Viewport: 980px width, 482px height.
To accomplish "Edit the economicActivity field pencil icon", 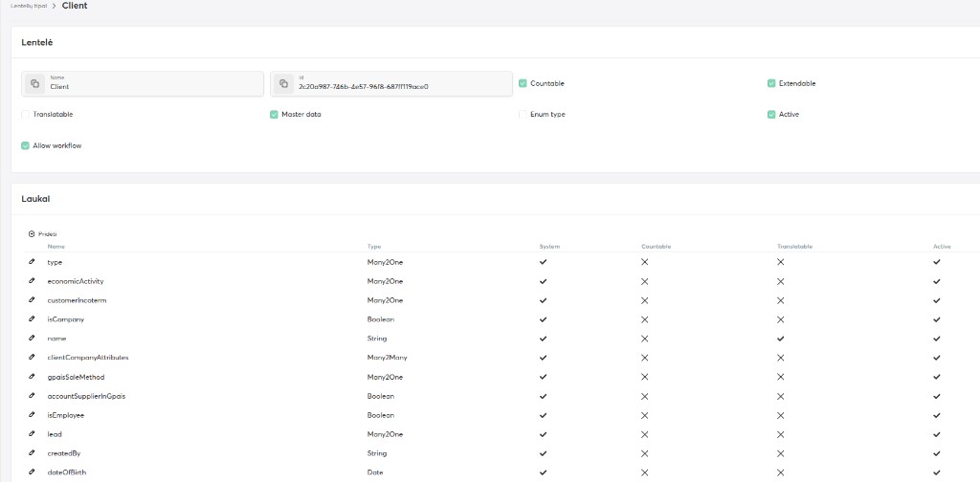I will click(x=32, y=281).
